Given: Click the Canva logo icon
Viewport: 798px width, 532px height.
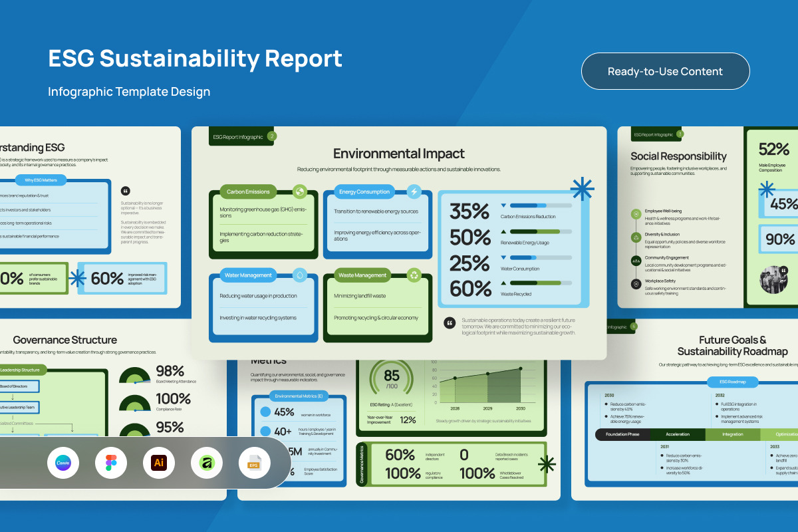Looking at the screenshot, I should point(63,462).
